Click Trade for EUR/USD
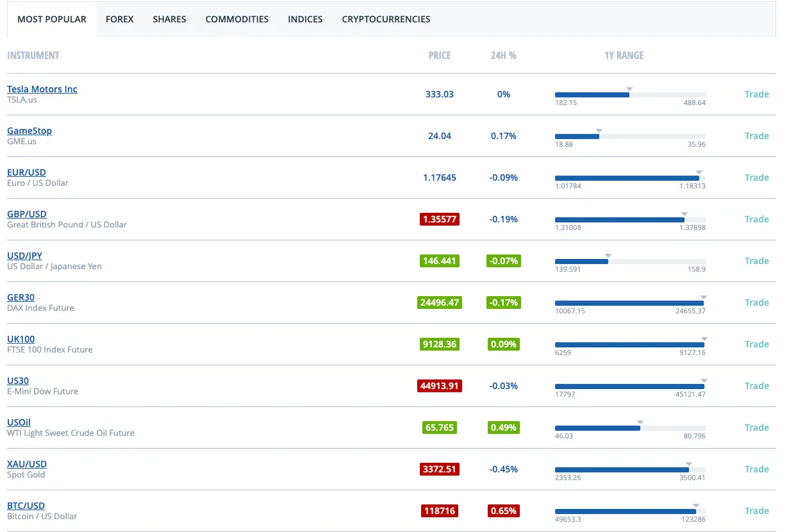This screenshot has width=789, height=532. [x=756, y=178]
